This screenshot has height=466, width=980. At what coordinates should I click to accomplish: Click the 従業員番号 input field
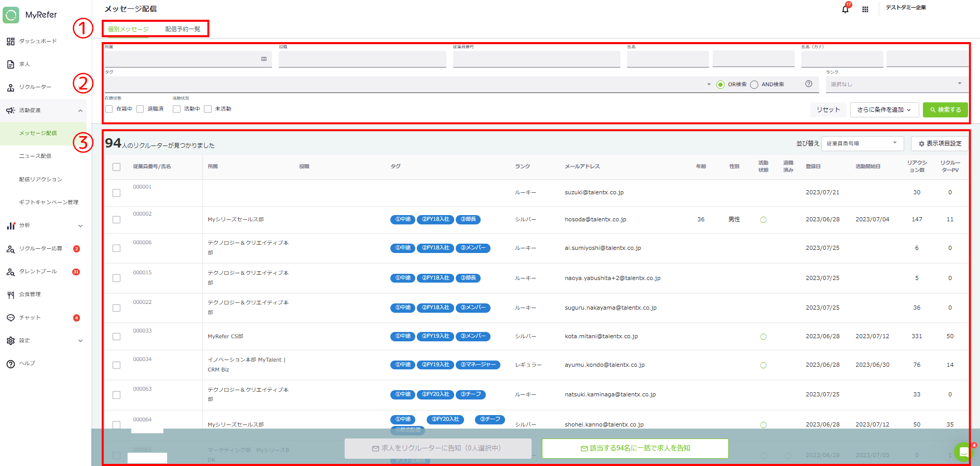(536, 59)
